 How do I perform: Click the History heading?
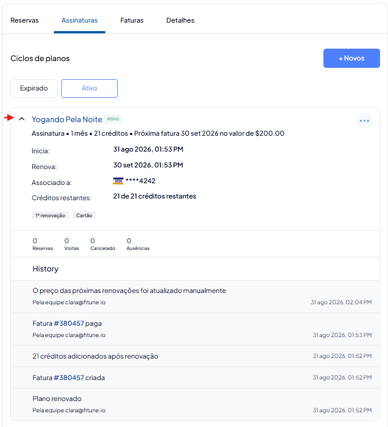[45, 269]
